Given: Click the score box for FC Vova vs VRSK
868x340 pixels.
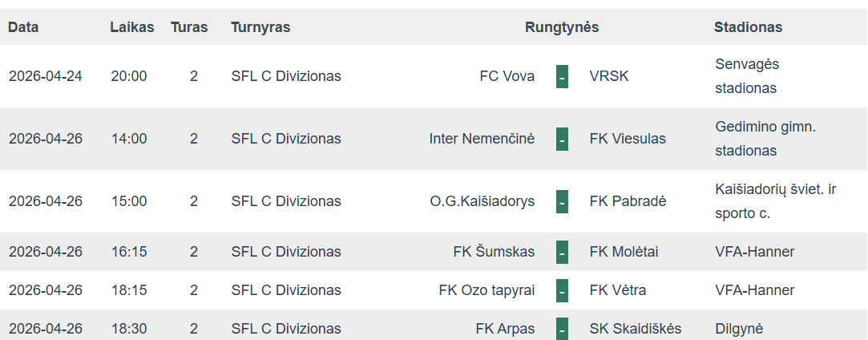Looking at the screenshot, I should click(x=562, y=77).
